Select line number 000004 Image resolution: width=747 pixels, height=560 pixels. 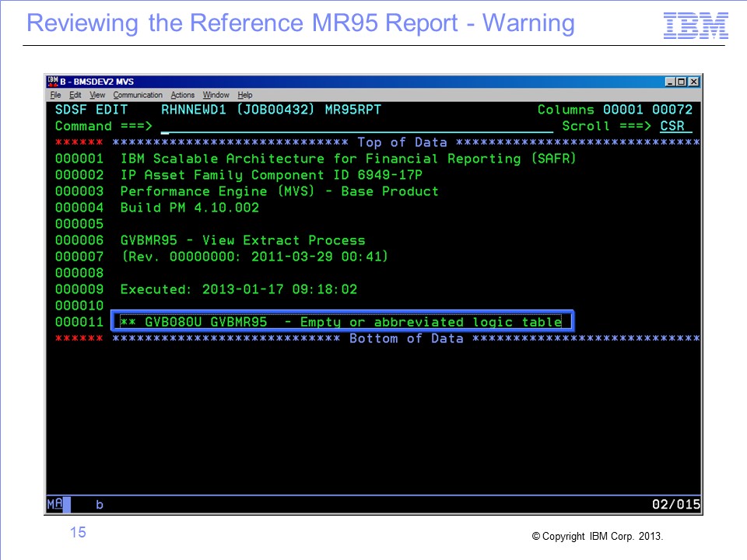(79, 208)
